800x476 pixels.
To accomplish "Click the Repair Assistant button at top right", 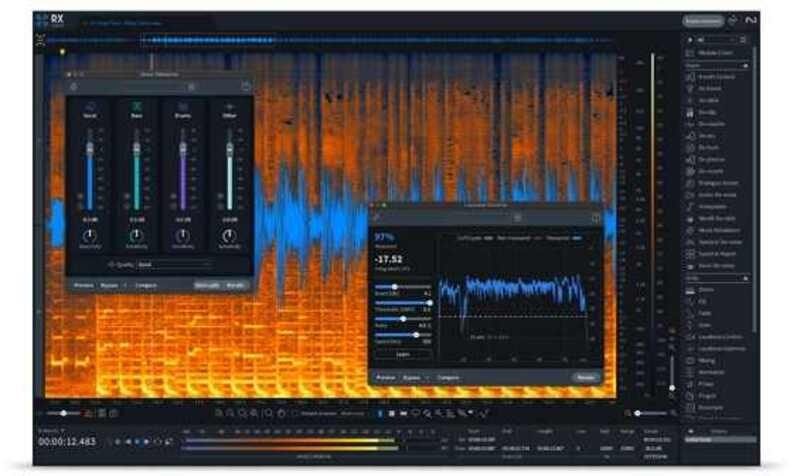I will tap(703, 20).
